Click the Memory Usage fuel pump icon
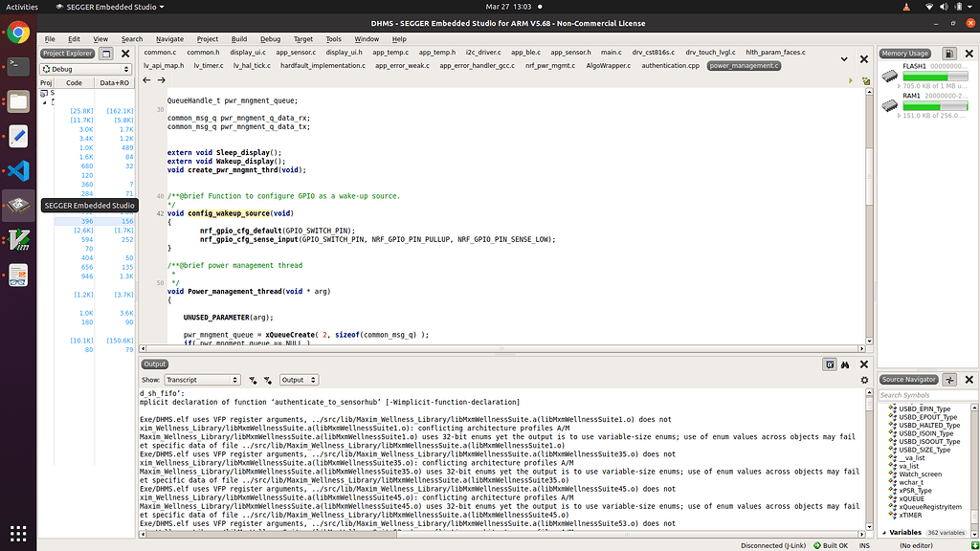 (949, 54)
